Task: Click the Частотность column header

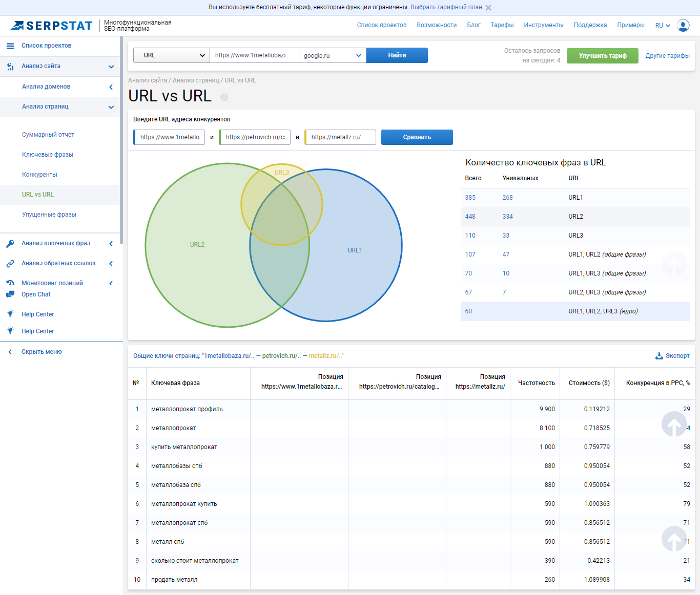Action: pos(537,383)
